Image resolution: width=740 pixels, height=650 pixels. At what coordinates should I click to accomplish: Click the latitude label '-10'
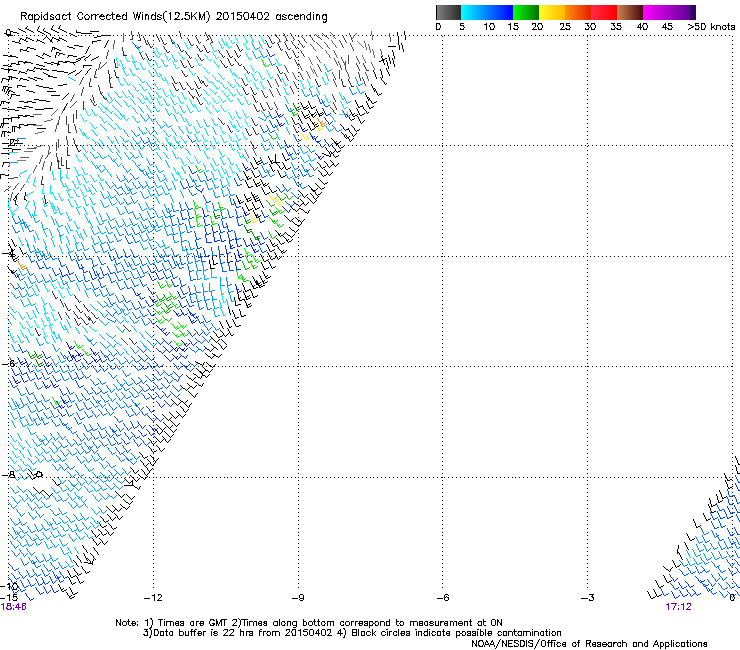(9, 587)
